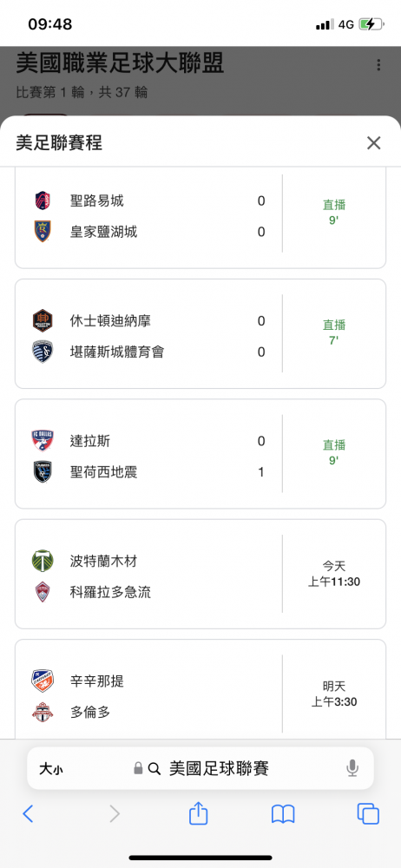This screenshot has width=401, height=868.
Task: Tap the address bar showing 美國足球聯賽
Action: click(x=200, y=768)
